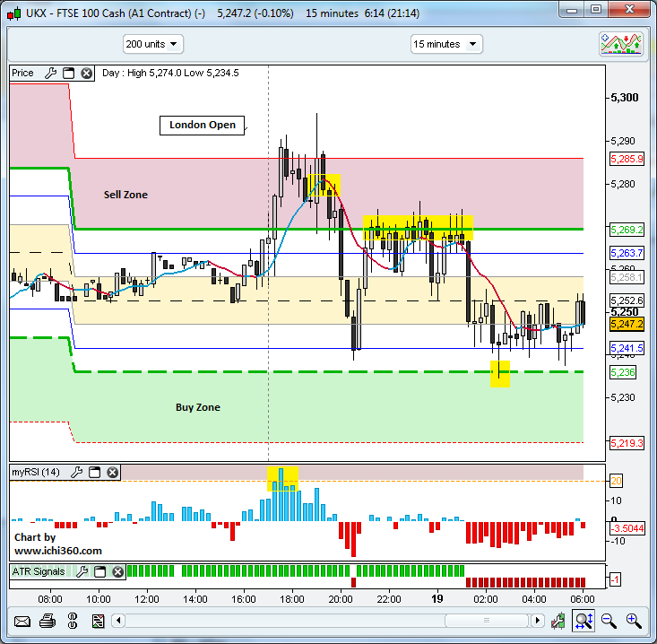Toggle myRSI panel window maximize icon
This screenshot has height=644, width=657.
pyautogui.click(x=94, y=472)
